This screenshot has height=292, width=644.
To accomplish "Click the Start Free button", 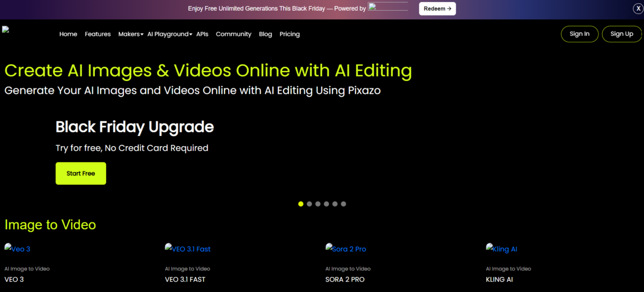I will tap(81, 174).
